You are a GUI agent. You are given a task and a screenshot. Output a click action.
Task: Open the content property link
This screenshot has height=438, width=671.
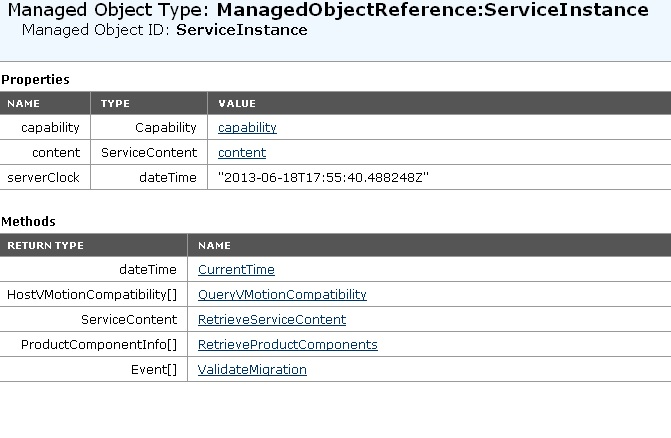click(242, 153)
